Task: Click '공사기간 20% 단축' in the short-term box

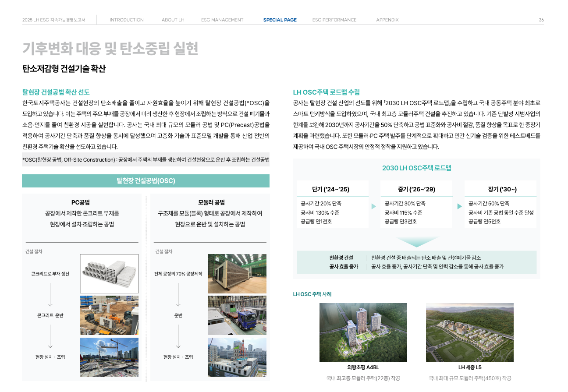Action: click(321, 204)
